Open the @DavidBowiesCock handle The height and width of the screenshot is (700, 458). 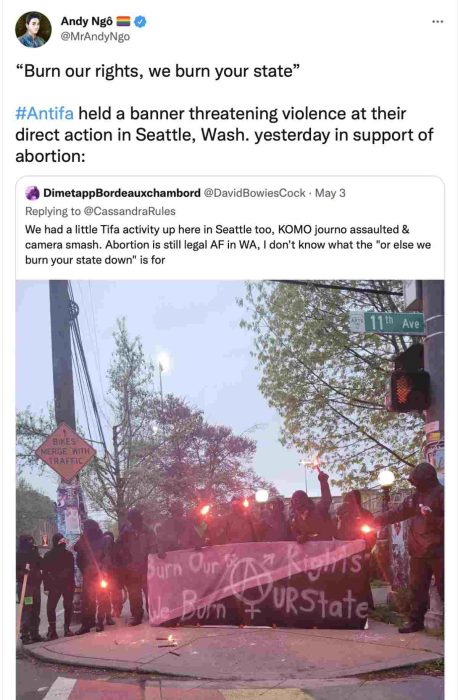(254, 193)
